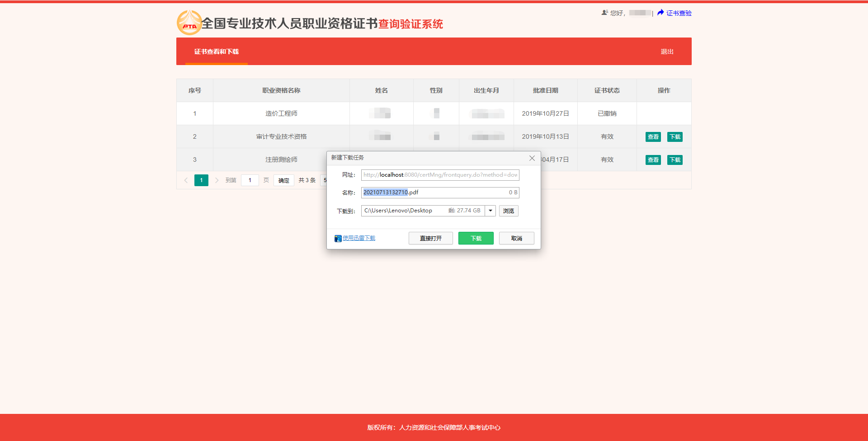Click the user profile icon beside 您好
This screenshot has height=441, width=868.
(604, 13)
